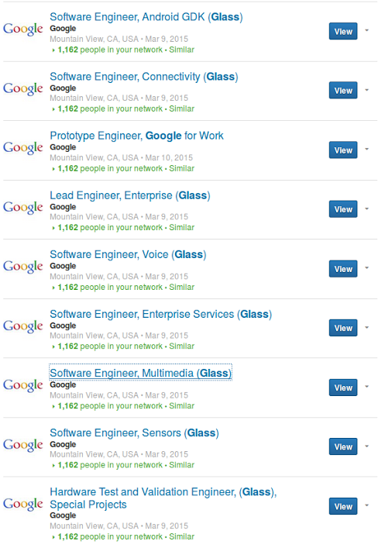392x548 pixels.
Task: Open Software Engineer, Multimedia (Glass) title link
Action: coord(140,374)
